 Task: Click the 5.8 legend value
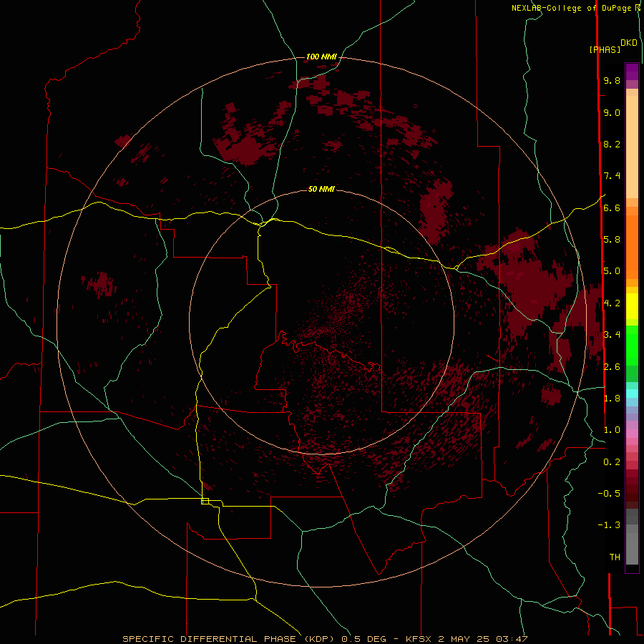612,240
